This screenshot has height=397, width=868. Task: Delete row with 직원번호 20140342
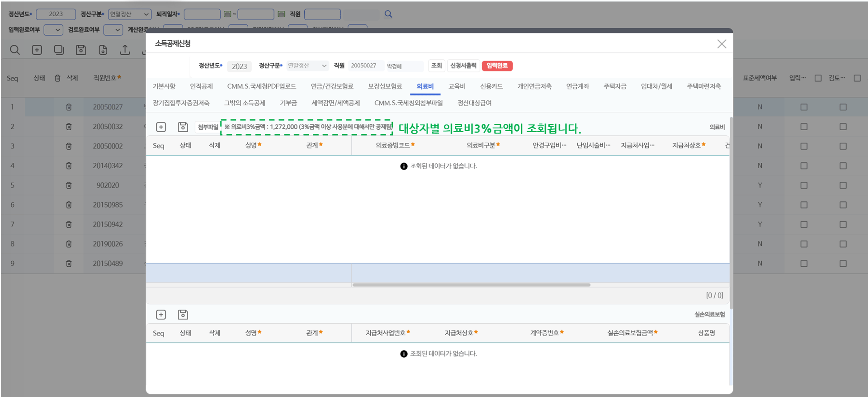(69, 166)
